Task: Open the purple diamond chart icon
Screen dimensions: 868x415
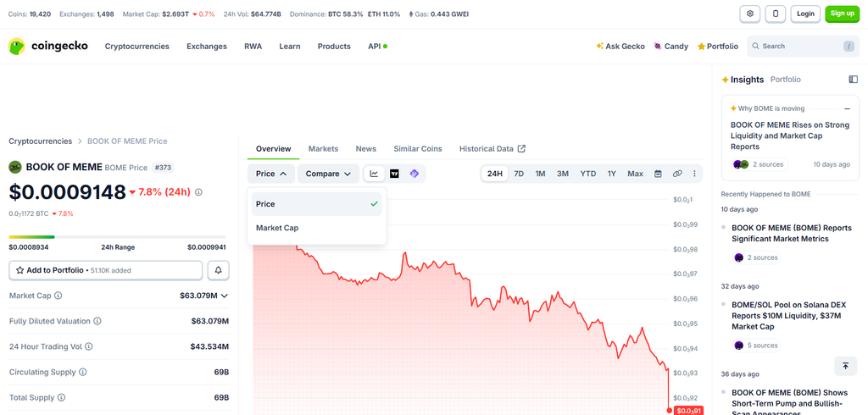Action: 414,174
